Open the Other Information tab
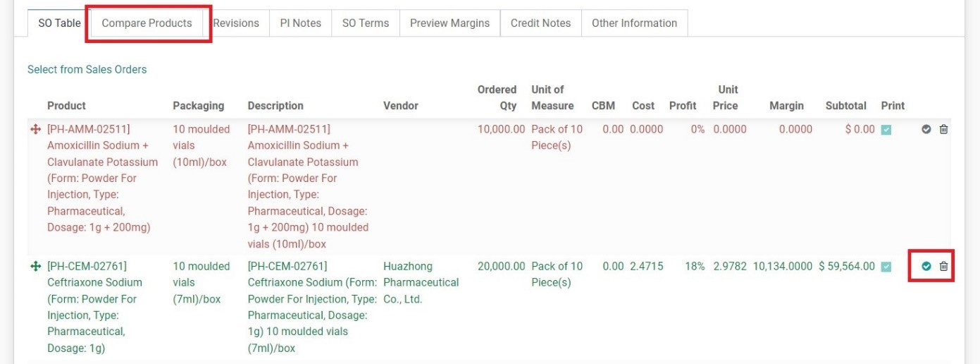The image size is (980, 364). tap(635, 23)
